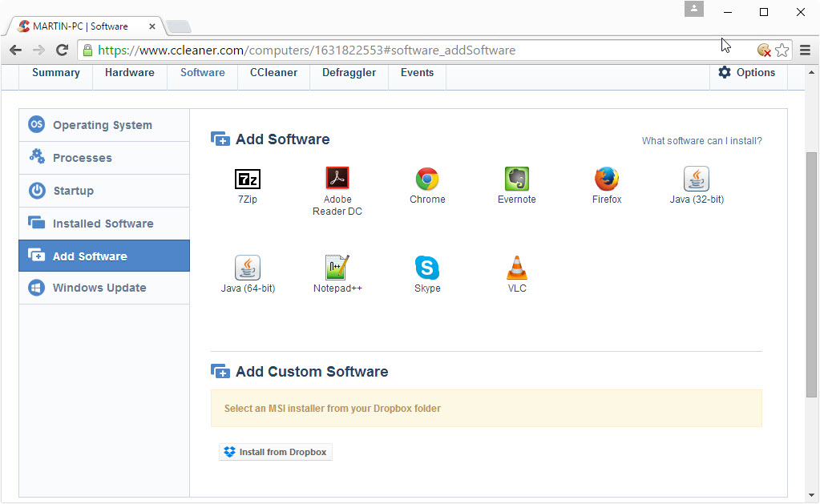Switch to the CCleaner tab
The width and height of the screenshot is (820, 504).
(273, 73)
